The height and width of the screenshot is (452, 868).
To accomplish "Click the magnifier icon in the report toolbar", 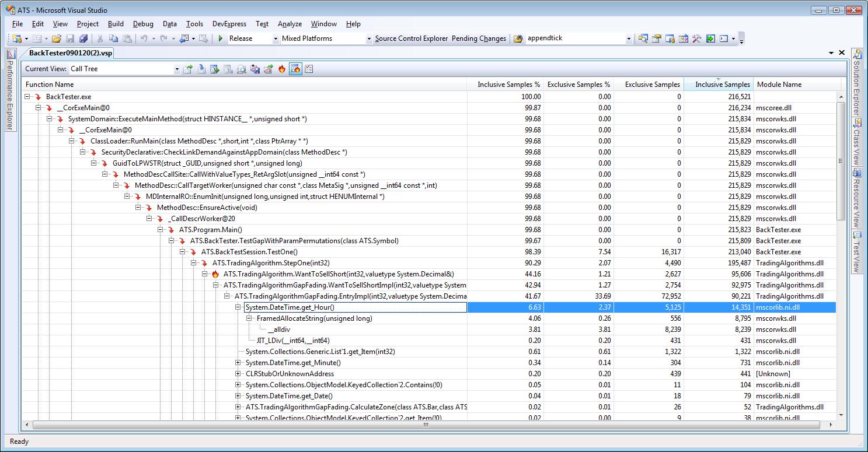I will [242, 69].
